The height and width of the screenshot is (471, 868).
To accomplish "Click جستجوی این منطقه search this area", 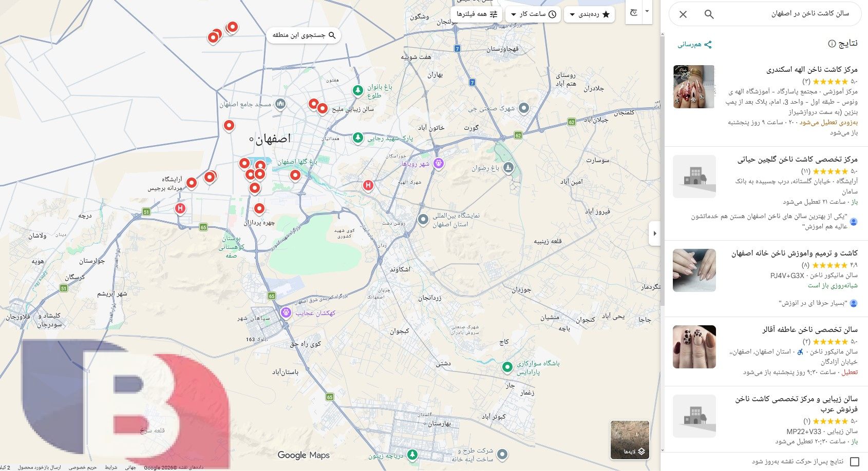I will (x=304, y=35).
